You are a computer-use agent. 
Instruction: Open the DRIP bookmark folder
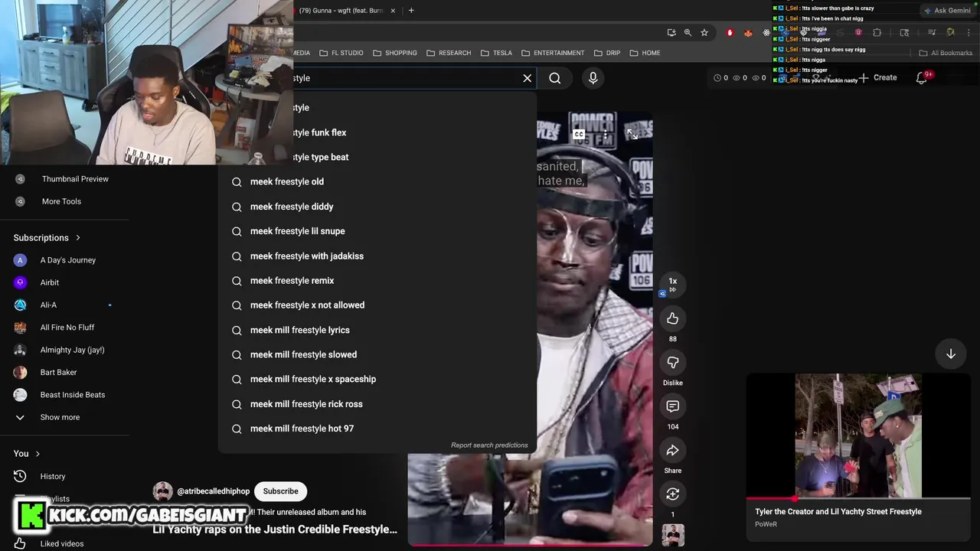(606, 53)
